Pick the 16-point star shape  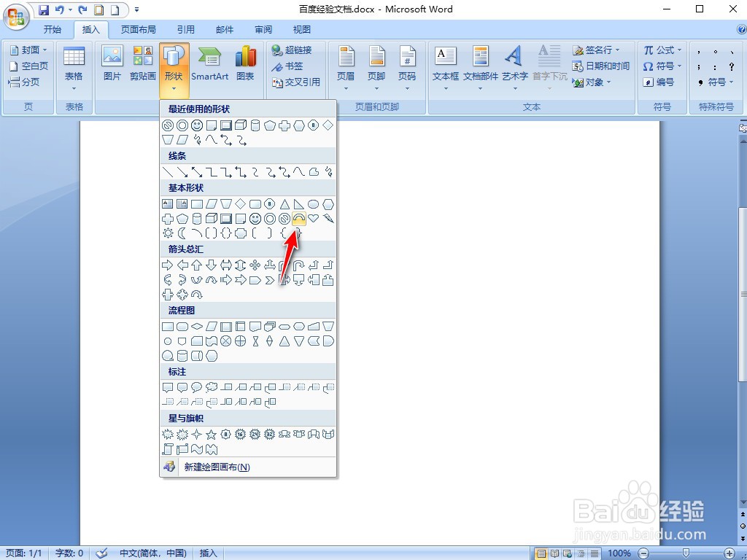coord(241,435)
